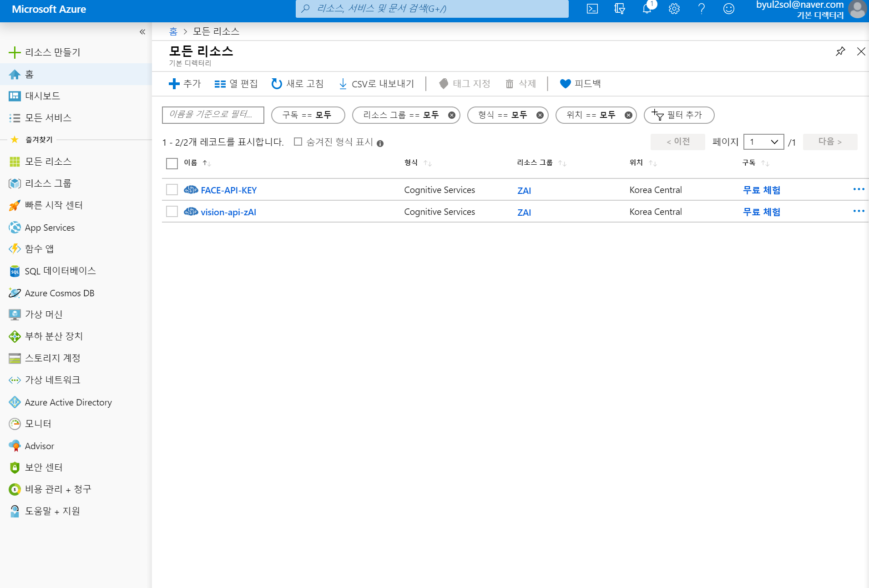869x588 pixels.
Task: Click the 부하 분산 장치 icon
Action: [15, 336]
